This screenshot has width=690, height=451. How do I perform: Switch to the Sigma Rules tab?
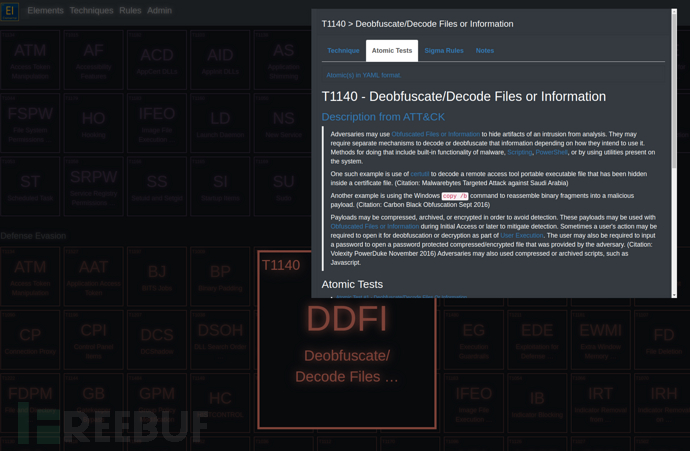click(444, 51)
